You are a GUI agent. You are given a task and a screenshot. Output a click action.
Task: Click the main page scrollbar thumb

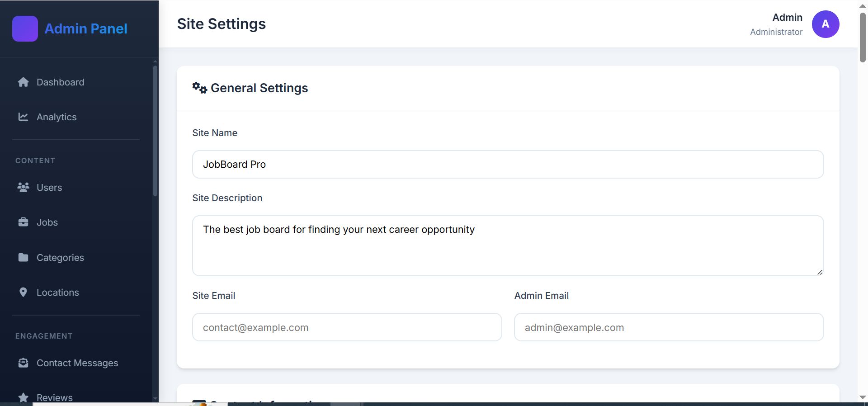863,38
